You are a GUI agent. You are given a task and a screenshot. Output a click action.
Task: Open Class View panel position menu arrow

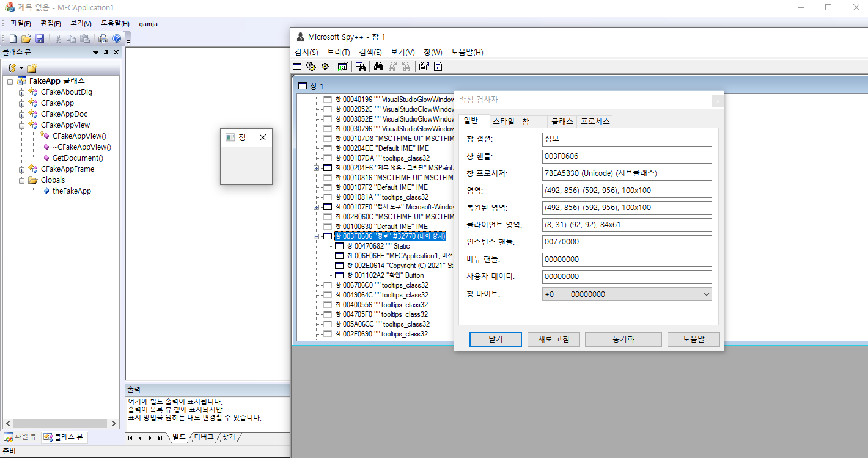point(95,53)
